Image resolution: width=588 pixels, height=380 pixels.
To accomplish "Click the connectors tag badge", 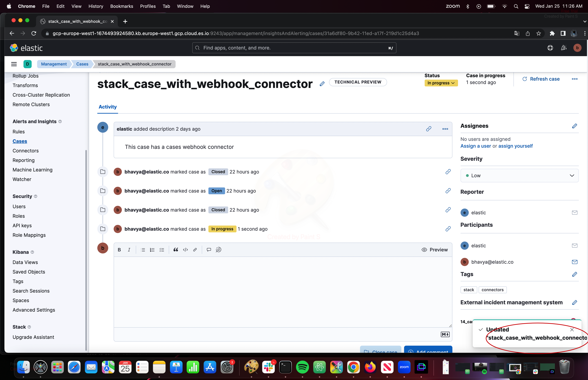I will [493, 290].
